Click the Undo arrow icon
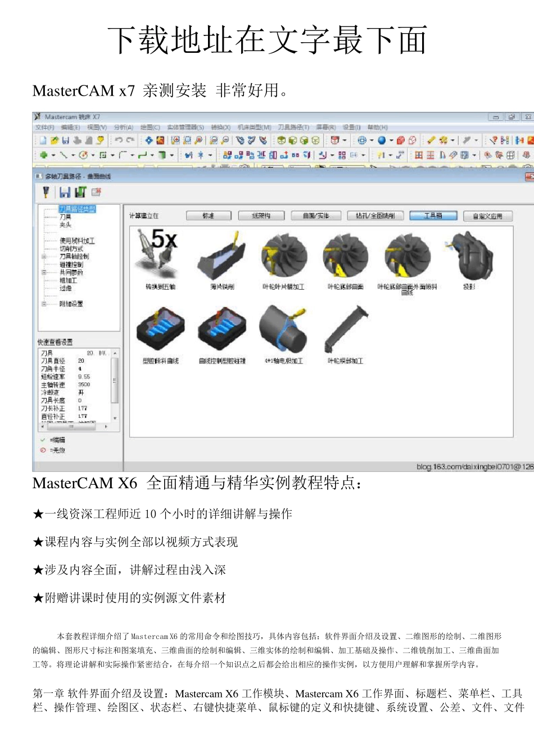This screenshot has height=756, width=534. [x=119, y=140]
